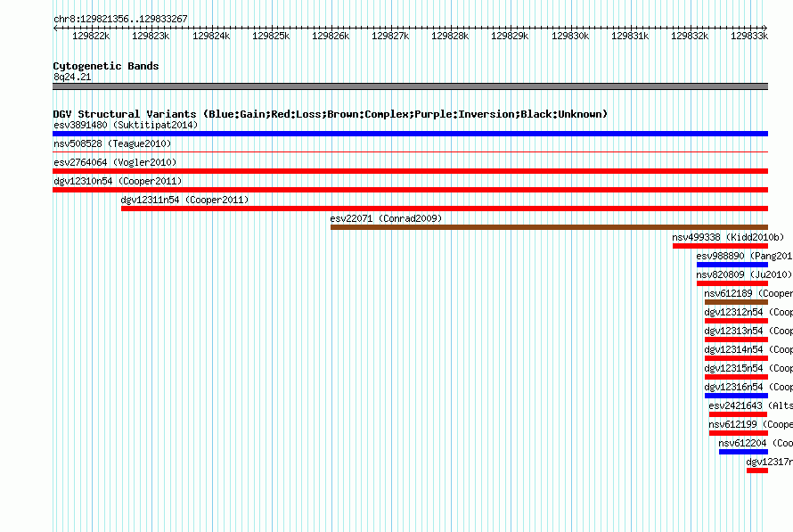Click the DGV Structural Variants track title
The image size is (793, 532).
[x=331, y=114]
